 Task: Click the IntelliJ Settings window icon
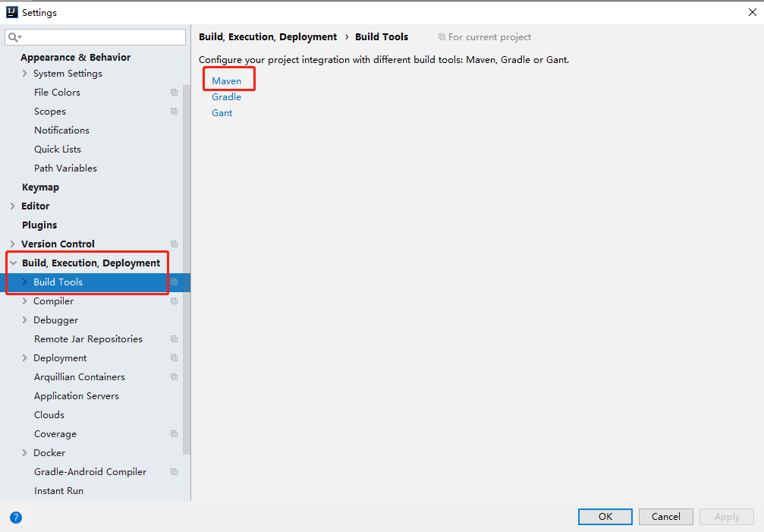click(x=11, y=12)
